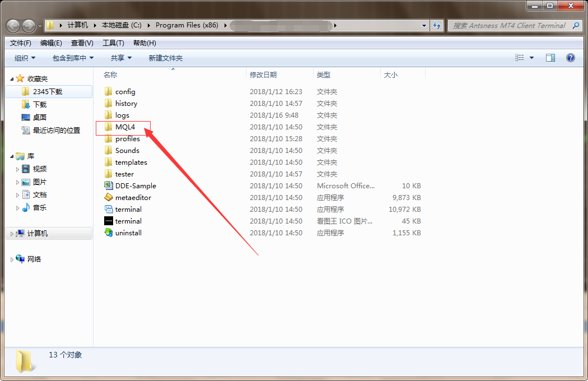Expand the 网络 tree node
The height and width of the screenshot is (381, 588).
[12, 259]
